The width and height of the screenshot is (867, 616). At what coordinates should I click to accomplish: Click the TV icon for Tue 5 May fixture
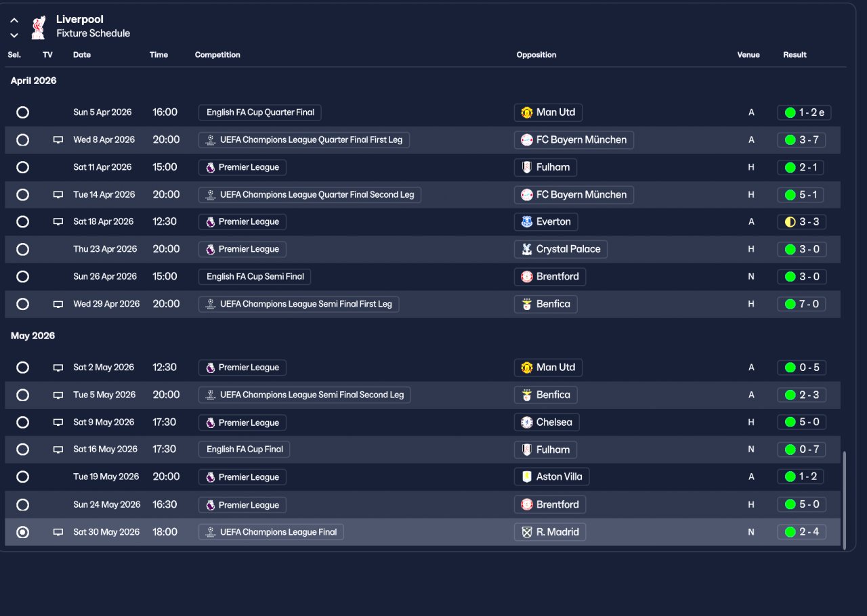point(58,395)
